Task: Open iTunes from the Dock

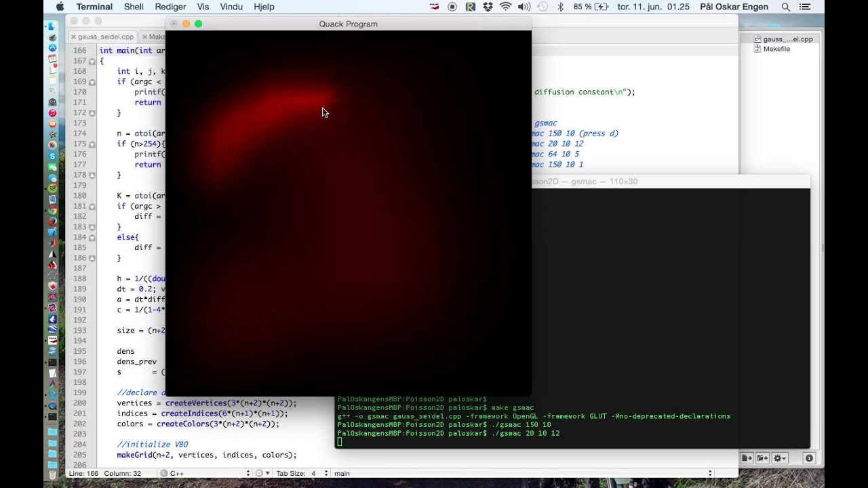Action: 53,113
